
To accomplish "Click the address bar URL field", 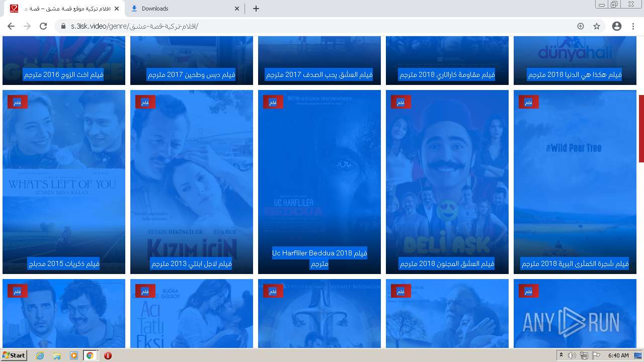I will [x=322, y=26].
